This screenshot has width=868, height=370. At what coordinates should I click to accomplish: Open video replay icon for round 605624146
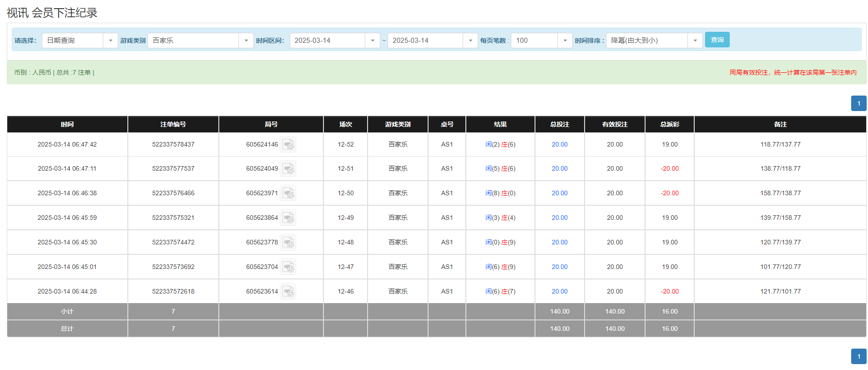(288, 145)
